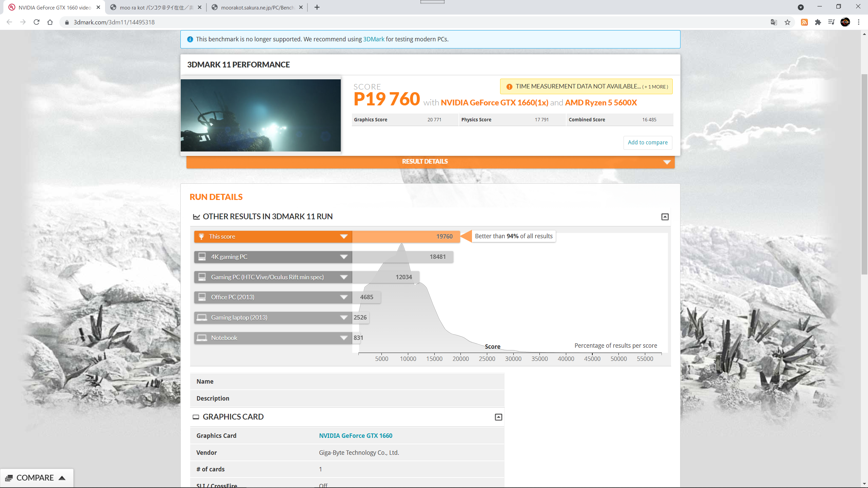Click the Name field row

pyautogui.click(x=347, y=382)
